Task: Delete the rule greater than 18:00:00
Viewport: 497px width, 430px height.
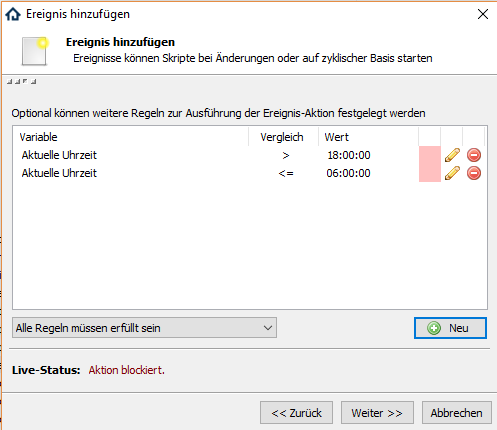Action: 474,155
